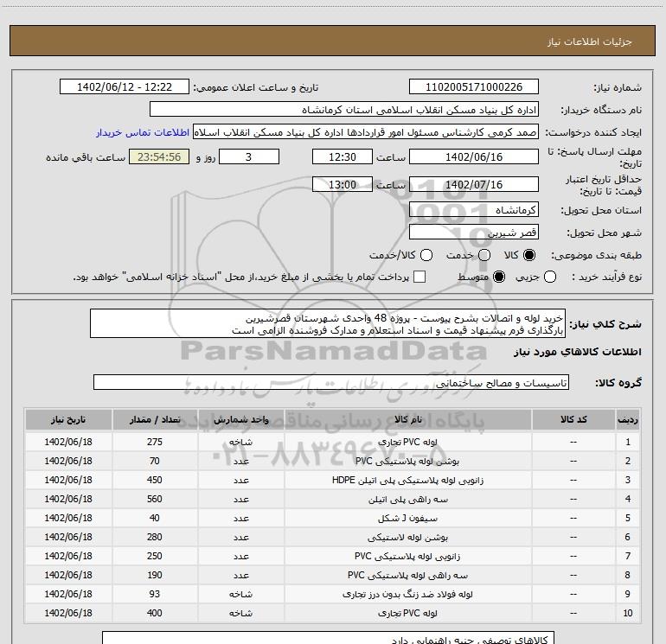
Task: Click the remaining days field showing 3
Action: coord(249,157)
